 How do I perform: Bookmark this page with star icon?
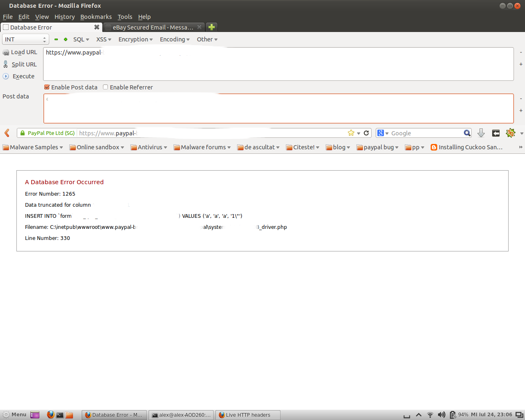(x=351, y=133)
